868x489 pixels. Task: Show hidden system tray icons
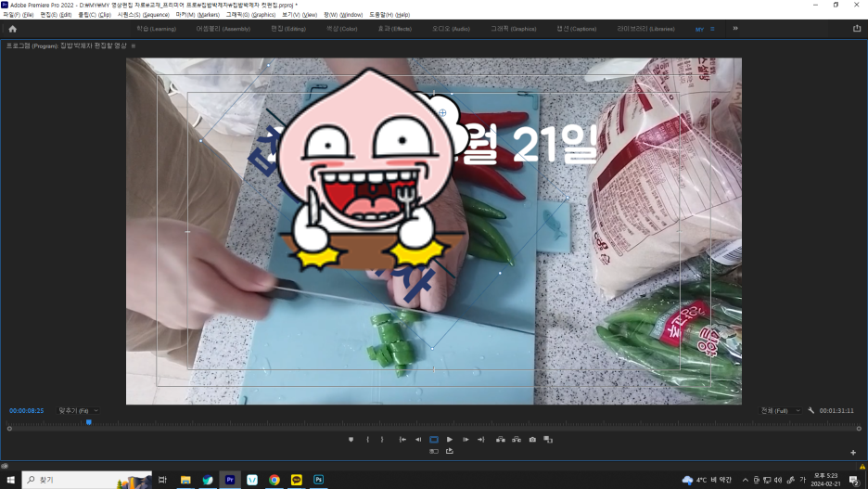[x=745, y=480]
